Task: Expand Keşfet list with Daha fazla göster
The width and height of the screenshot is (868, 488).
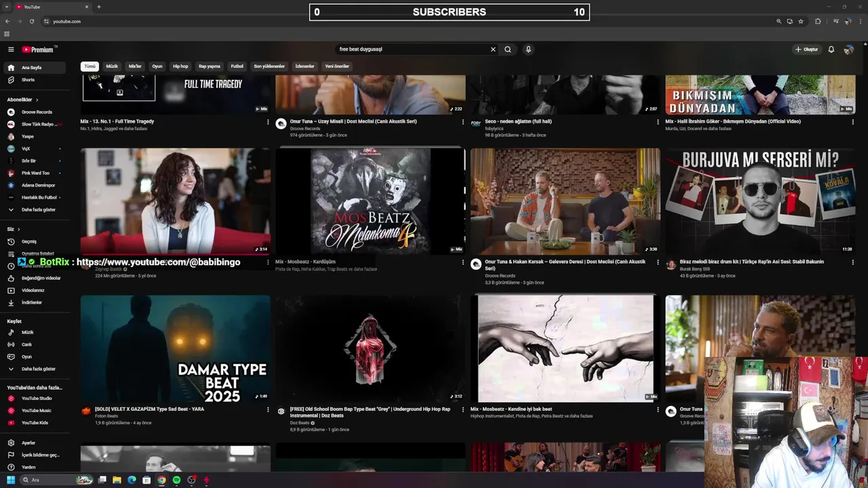Action: 35,369
